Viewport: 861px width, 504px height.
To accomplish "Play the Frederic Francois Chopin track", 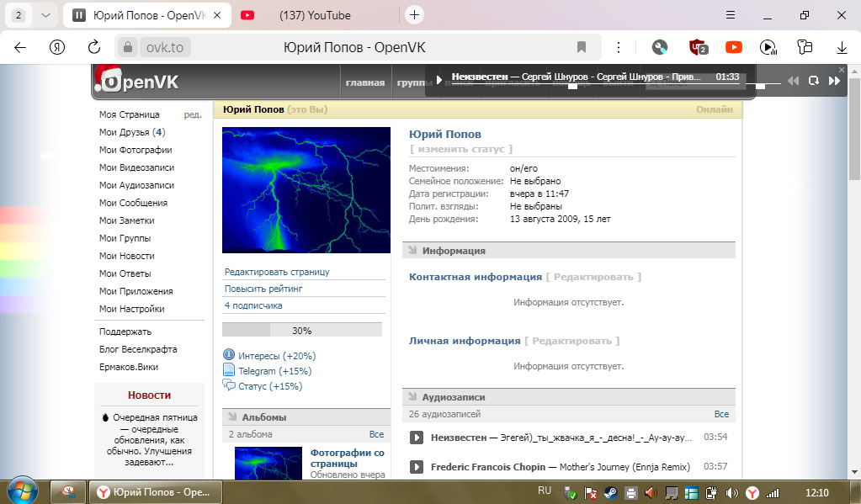I will pyautogui.click(x=416, y=467).
